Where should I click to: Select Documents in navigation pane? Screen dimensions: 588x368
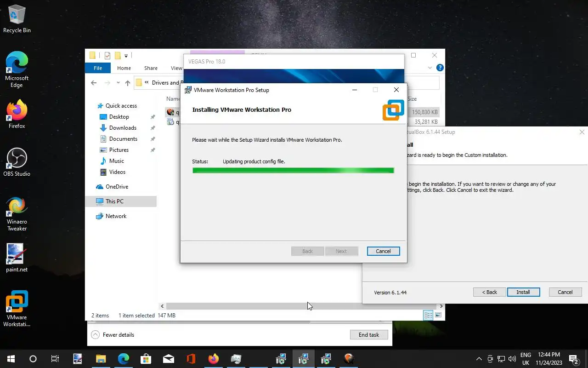click(x=123, y=139)
